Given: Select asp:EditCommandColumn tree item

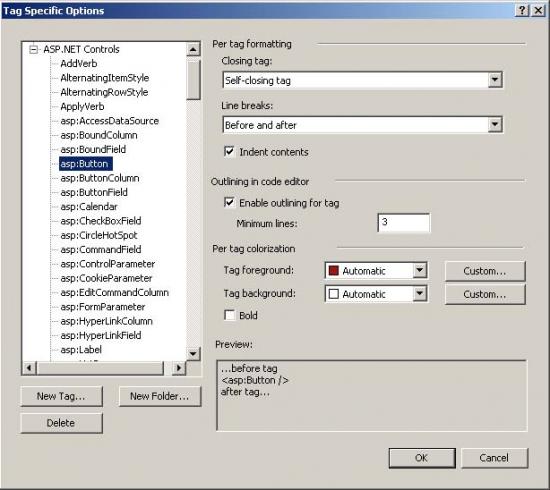Looking at the screenshot, I should click(x=114, y=293).
